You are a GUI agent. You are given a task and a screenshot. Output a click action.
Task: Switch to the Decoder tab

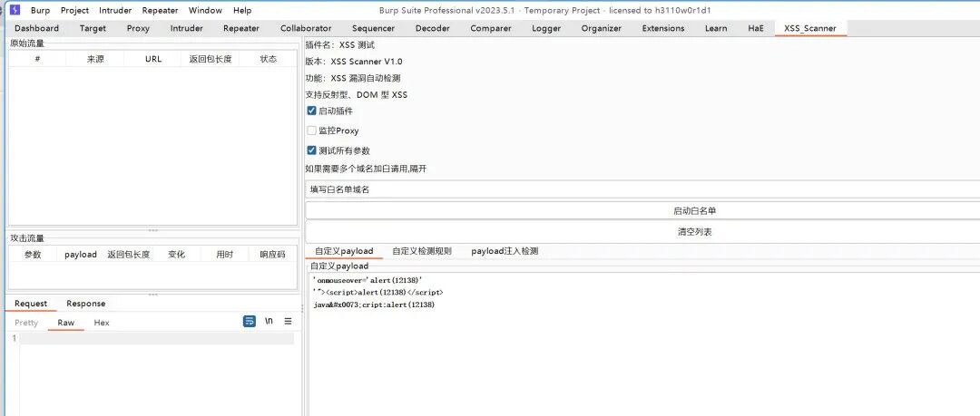click(433, 28)
